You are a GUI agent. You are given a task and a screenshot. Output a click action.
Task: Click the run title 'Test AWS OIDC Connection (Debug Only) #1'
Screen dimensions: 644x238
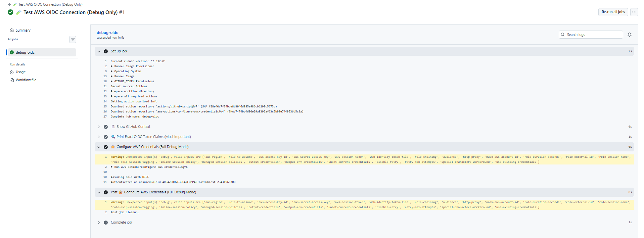pos(74,12)
